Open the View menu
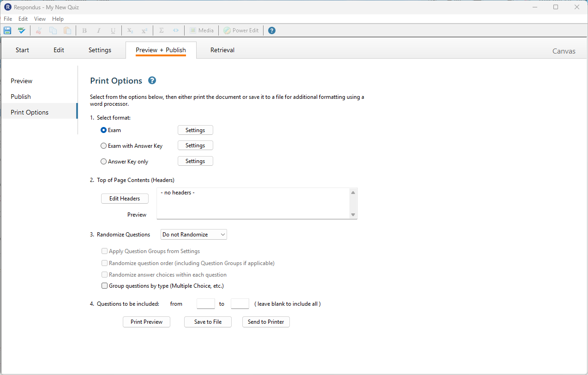This screenshot has height=375, width=588. coord(40,19)
